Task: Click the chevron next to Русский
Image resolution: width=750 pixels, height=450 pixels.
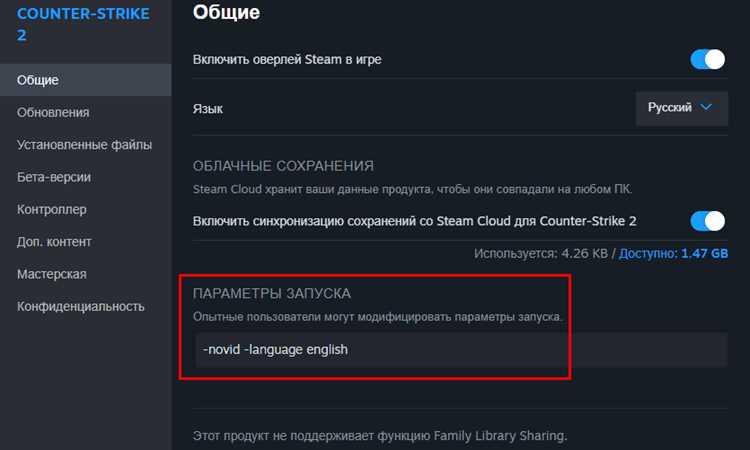Action: click(706, 107)
